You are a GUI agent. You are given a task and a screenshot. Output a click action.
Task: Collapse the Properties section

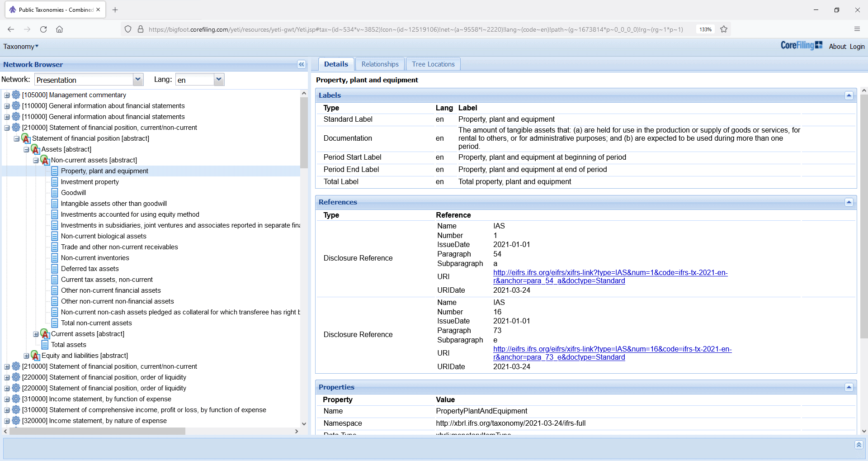click(x=849, y=387)
